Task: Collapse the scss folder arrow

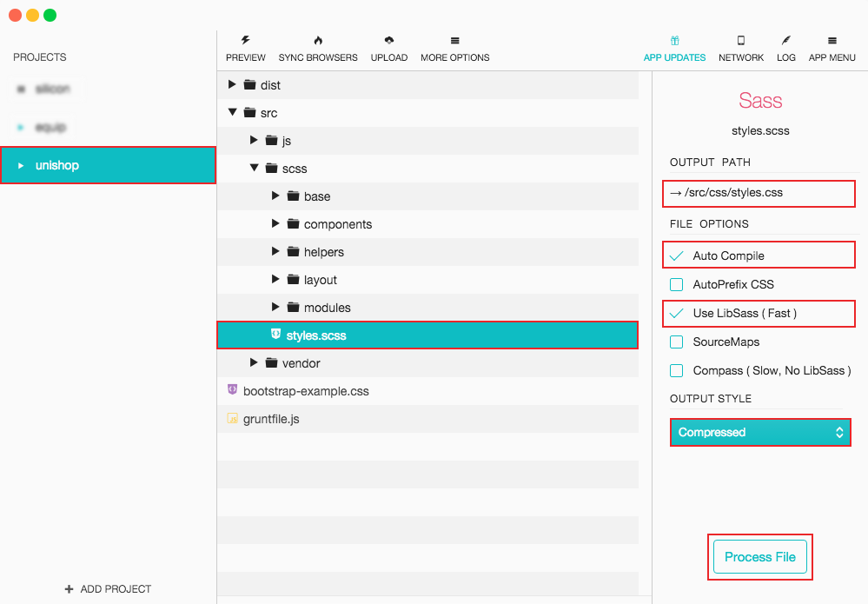Action: click(x=254, y=169)
